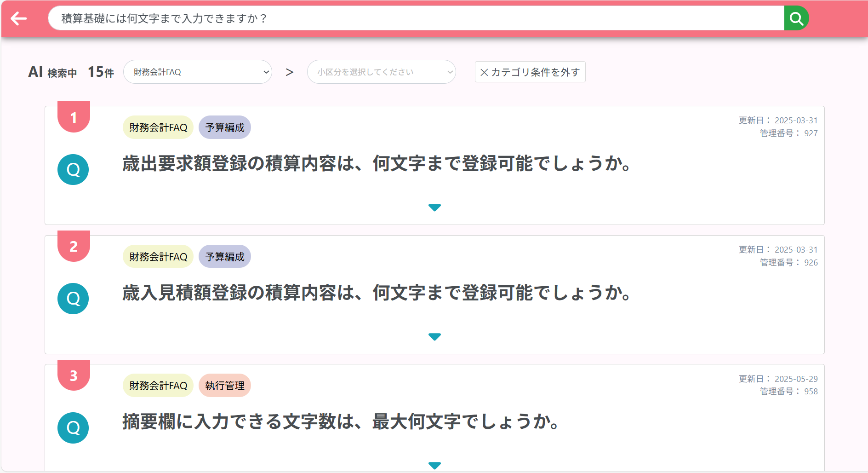Expand answer for result 1 arrow
The width and height of the screenshot is (868, 473).
pyautogui.click(x=434, y=208)
